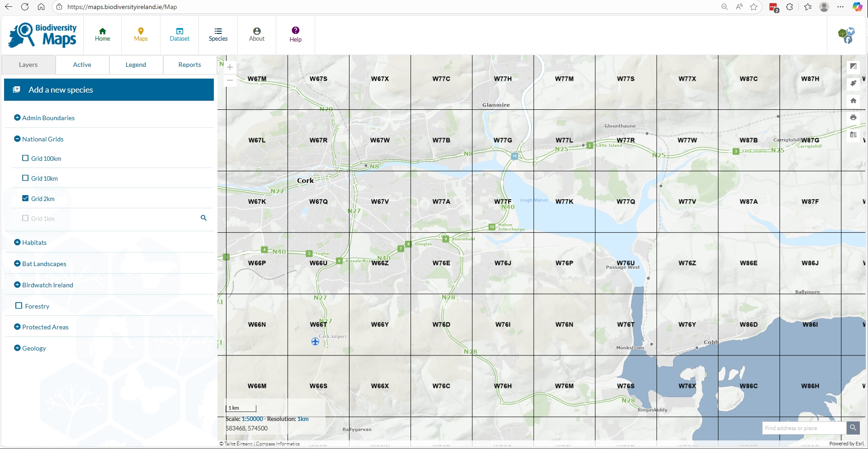This screenshot has height=449, width=868.
Task: Expand the Habitats layer group
Action: pyautogui.click(x=17, y=243)
